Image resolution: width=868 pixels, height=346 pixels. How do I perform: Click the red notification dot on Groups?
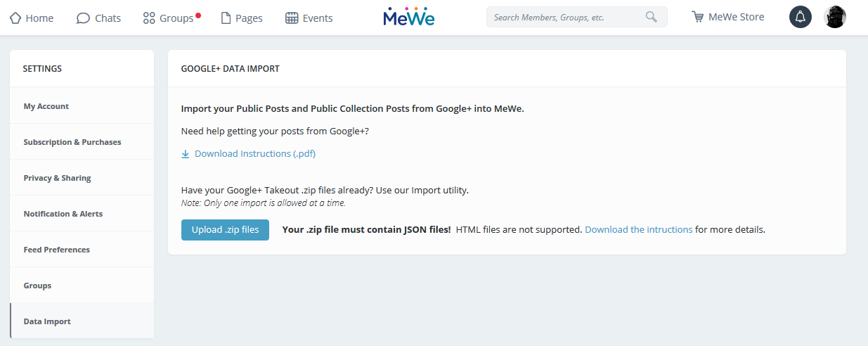tap(198, 14)
